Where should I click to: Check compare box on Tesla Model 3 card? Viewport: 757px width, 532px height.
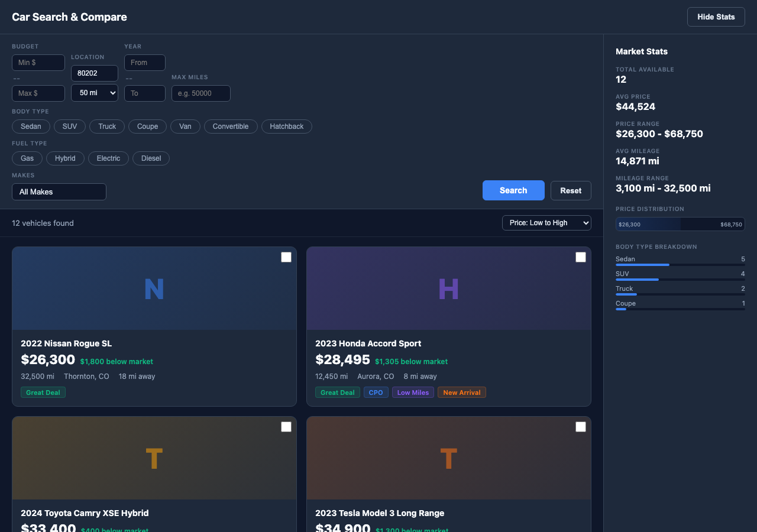pos(581,427)
